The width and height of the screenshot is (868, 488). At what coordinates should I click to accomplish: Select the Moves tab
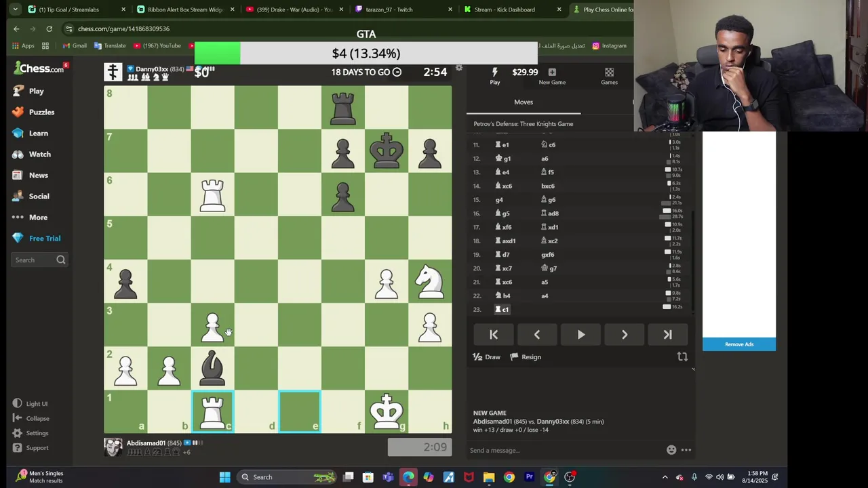[x=524, y=102]
